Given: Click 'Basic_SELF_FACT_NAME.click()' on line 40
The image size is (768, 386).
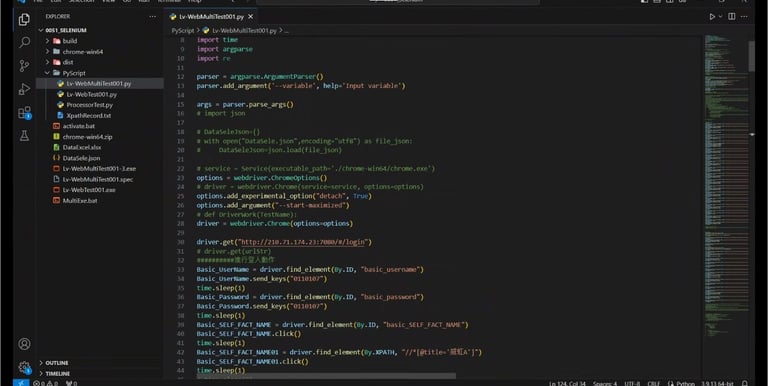Looking at the screenshot, I should [249, 334].
